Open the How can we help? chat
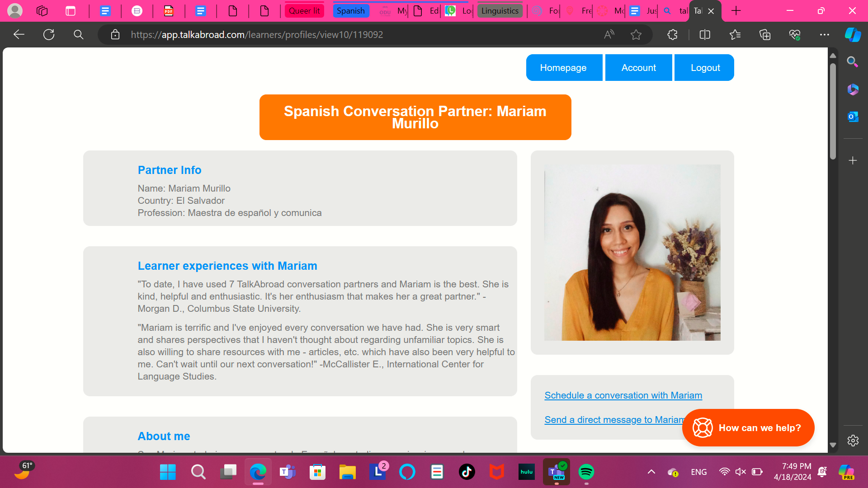The image size is (868, 488). point(748,428)
